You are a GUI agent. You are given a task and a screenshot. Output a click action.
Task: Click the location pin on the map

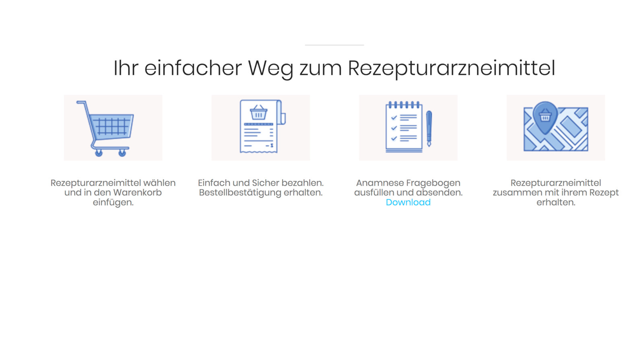545,117
